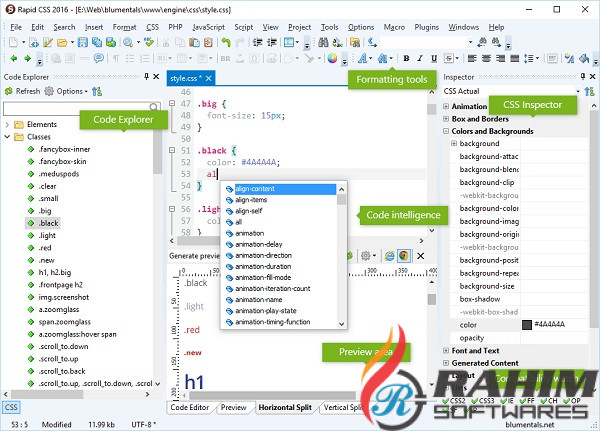600x431 pixels.
Task: Expand the Elements folder
Action: pos(7,124)
